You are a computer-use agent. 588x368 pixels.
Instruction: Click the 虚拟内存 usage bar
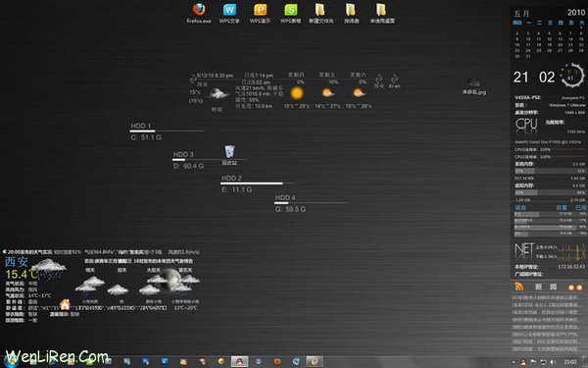click(550, 192)
